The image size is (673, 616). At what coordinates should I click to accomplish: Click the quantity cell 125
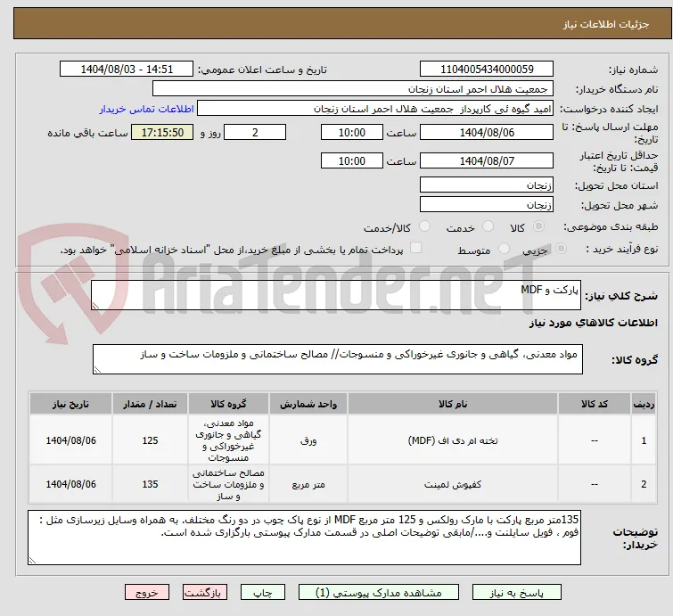coord(150,440)
